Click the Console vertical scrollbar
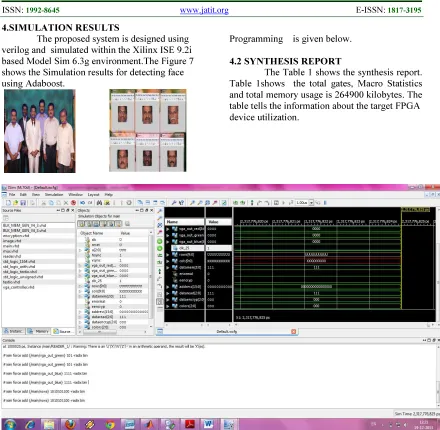 (438, 376)
